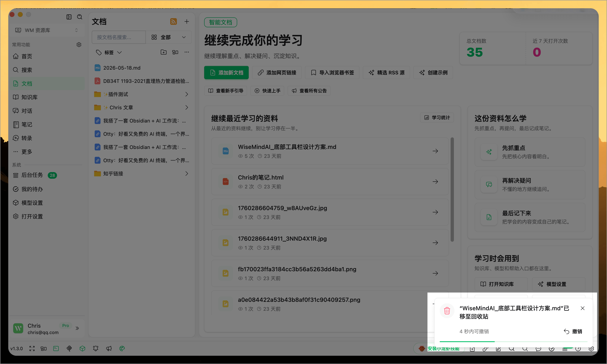The image size is (607, 364).
Task: Click the arrow on Chris的笔记.html row
Action: tap(435, 182)
